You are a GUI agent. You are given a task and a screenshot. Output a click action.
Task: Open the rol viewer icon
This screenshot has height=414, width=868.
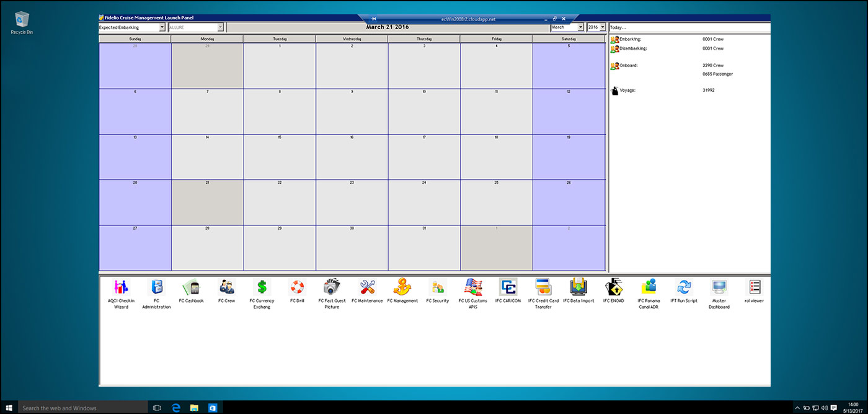[755, 291]
